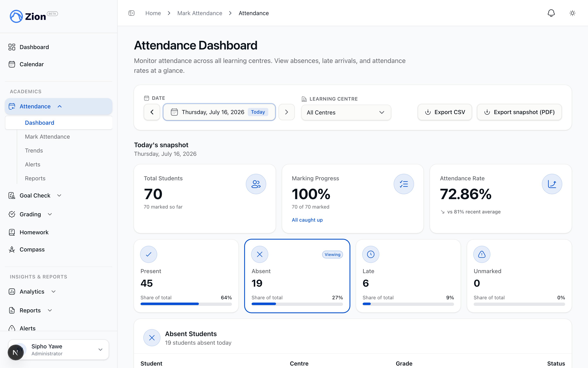Expand the Analytics submenu
The width and height of the screenshot is (588, 368).
(54, 292)
